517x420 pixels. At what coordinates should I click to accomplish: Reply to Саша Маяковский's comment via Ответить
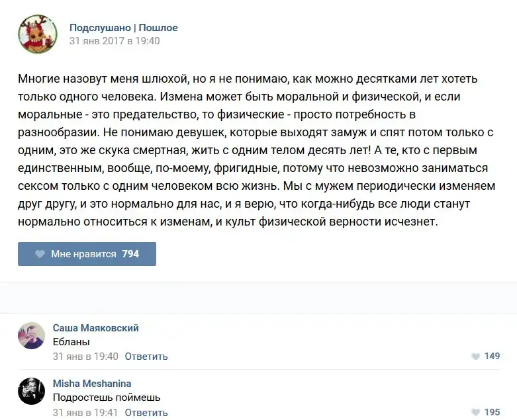146,357
